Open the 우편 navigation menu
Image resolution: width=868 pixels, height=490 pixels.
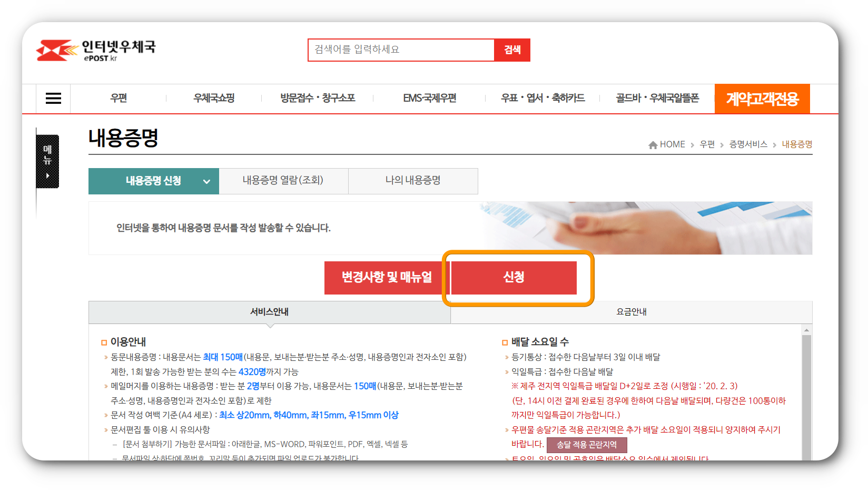(x=118, y=98)
